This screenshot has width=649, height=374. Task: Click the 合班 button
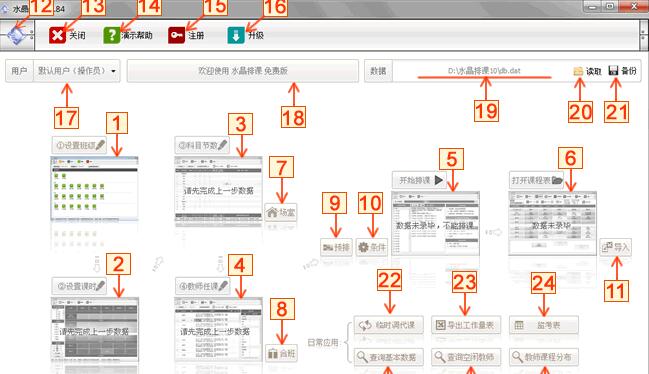coord(281,354)
